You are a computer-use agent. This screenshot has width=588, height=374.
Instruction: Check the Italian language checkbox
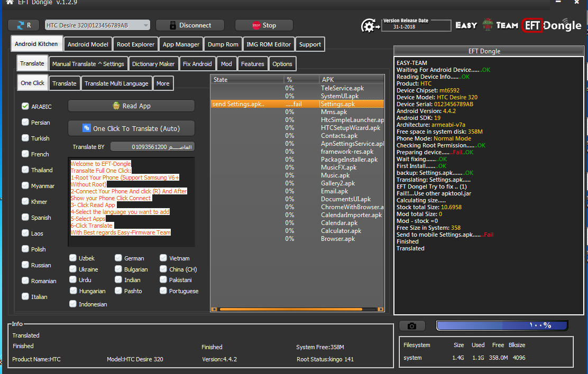point(25,296)
